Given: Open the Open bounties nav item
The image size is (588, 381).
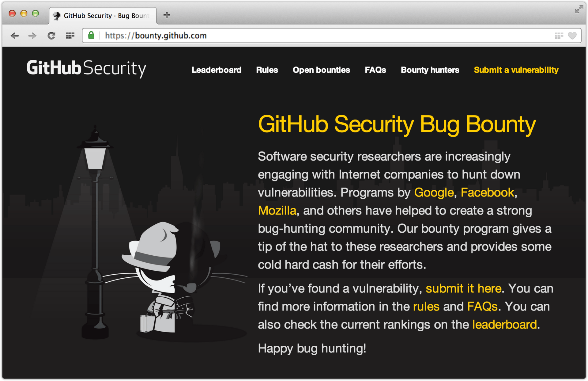Looking at the screenshot, I should (321, 70).
